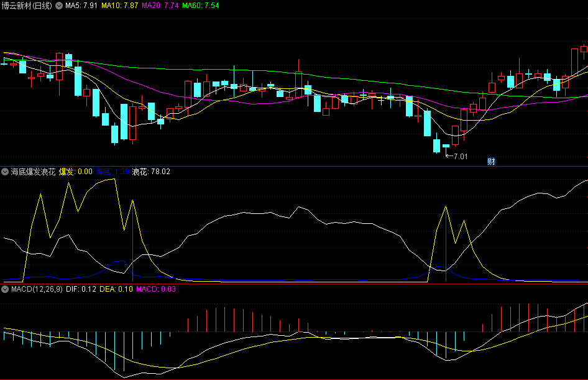Click the 爆发: 0.00 value
Screen dimensions: 588x380
click(75, 172)
